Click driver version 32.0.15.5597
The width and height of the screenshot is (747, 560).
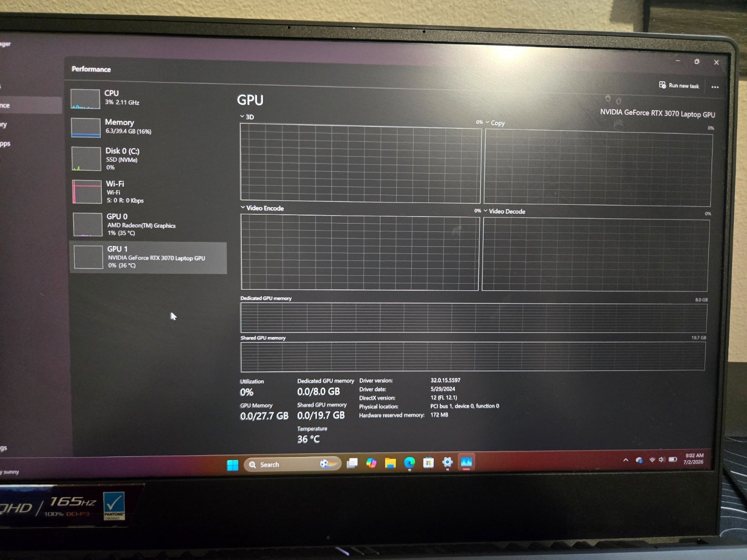[445, 380]
